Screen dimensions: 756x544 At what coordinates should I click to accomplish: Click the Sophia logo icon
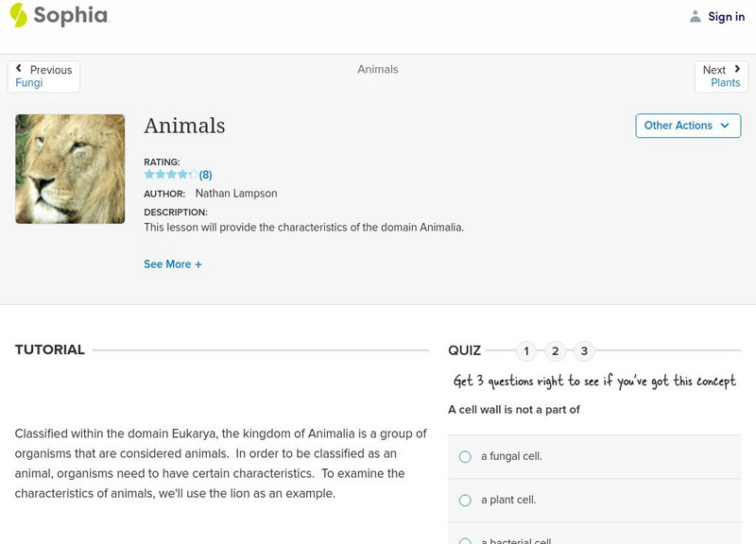(19, 15)
